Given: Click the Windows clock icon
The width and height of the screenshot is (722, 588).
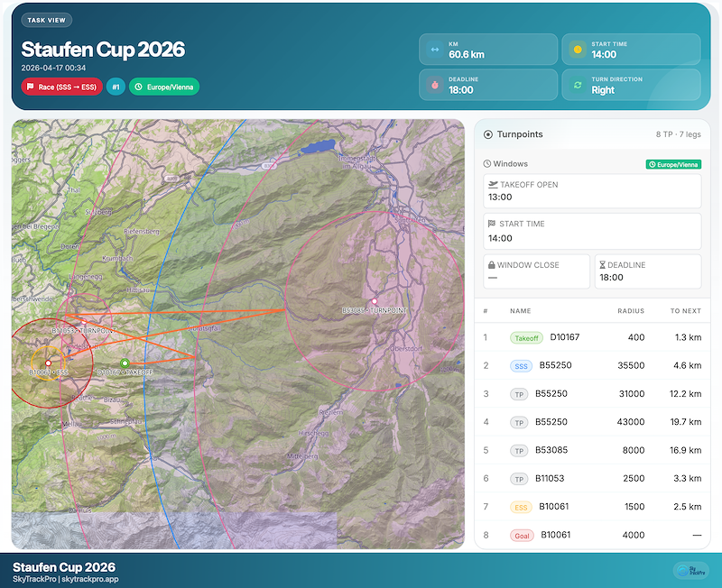Looking at the screenshot, I should point(486,163).
